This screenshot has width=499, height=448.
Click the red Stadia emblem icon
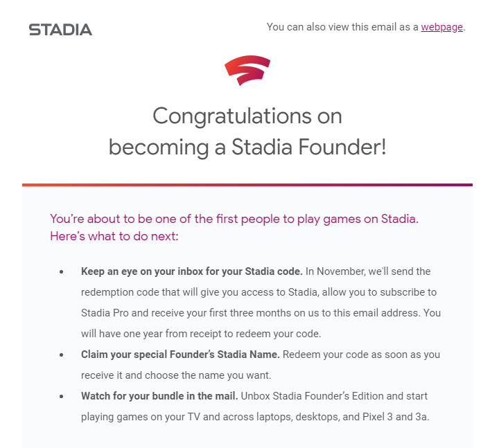[247, 71]
